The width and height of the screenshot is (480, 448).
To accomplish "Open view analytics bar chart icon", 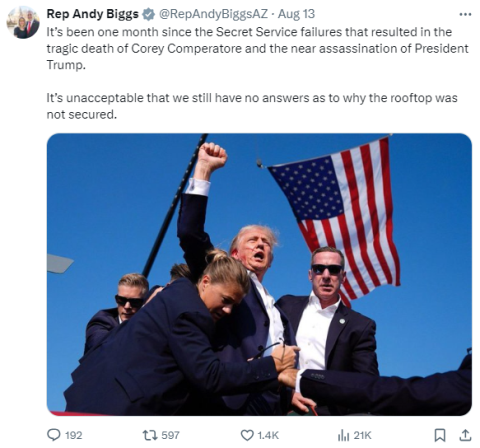I will point(343,435).
